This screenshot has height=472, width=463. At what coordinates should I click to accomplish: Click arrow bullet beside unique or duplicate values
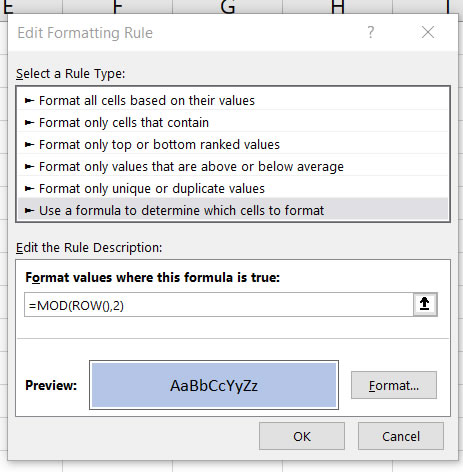[x=29, y=188]
